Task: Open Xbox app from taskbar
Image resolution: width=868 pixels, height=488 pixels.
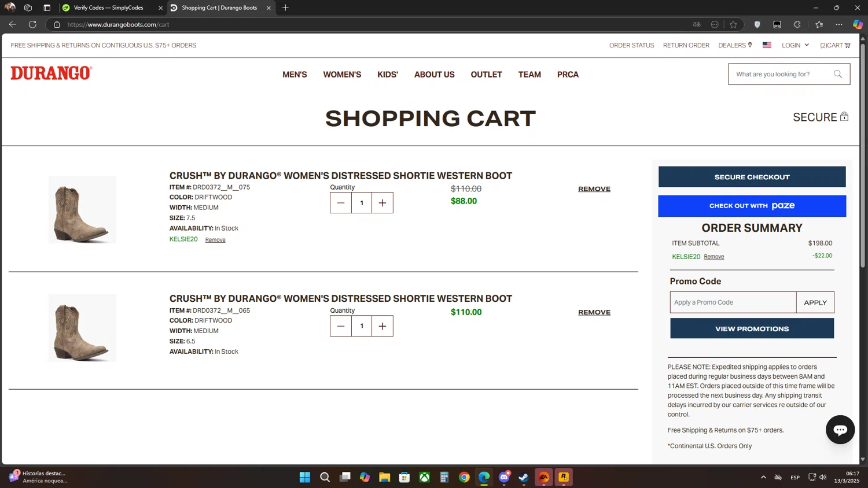Action: (425, 477)
